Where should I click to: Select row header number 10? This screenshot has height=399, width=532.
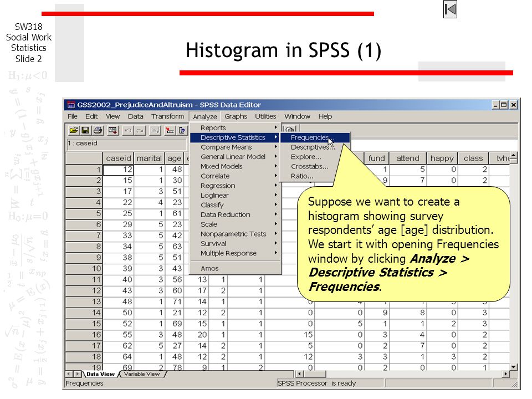pos(84,268)
